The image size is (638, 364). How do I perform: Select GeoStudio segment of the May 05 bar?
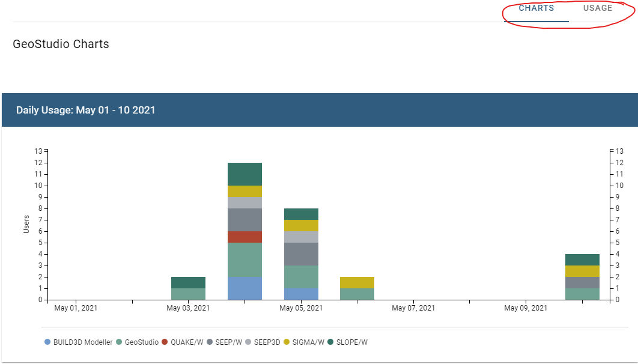[301, 277]
